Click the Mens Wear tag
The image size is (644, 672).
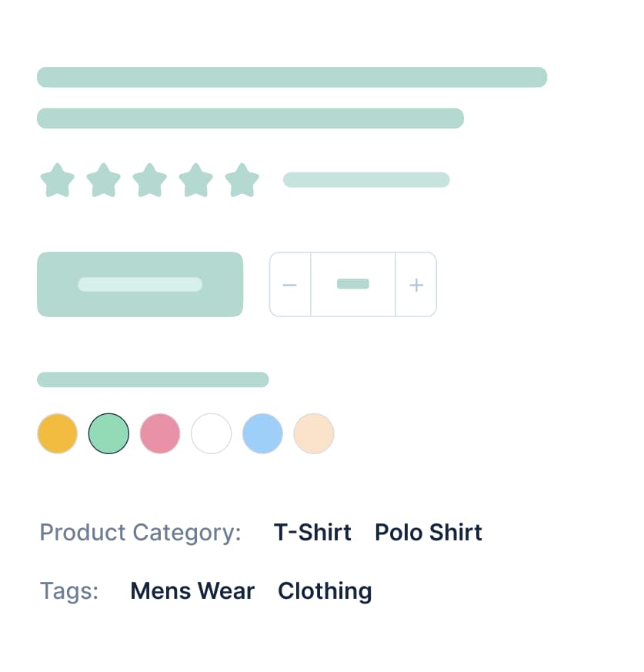coord(192,591)
